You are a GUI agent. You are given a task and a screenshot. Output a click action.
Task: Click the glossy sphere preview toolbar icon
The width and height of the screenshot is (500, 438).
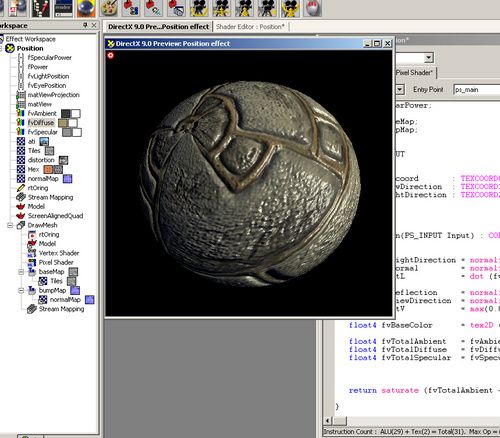coord(86,8)
